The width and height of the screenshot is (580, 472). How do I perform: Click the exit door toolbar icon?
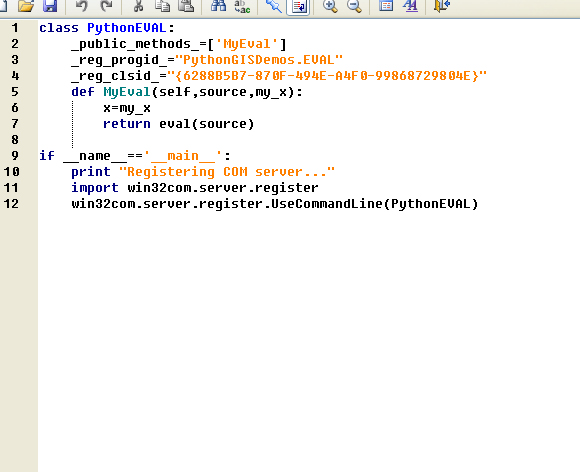[442, 6]
